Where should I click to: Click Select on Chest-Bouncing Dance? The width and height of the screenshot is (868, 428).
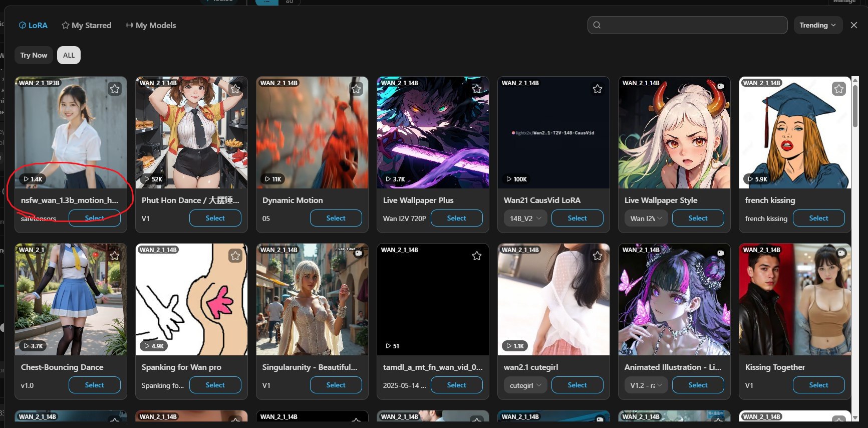point(95,385)
